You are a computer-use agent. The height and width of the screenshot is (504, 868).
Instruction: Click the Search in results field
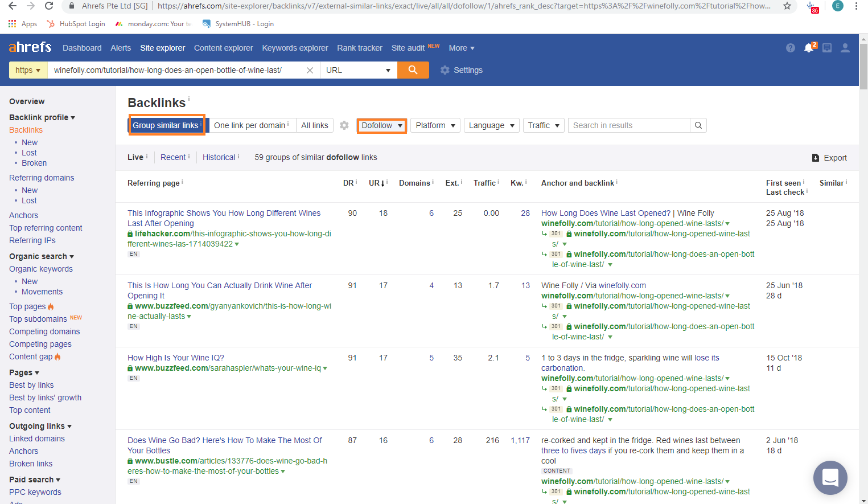tap(629, 125)
